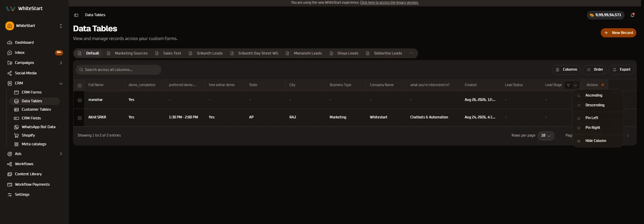
Task: Choose Descending from column menu
Action: (x=598, y=105)
